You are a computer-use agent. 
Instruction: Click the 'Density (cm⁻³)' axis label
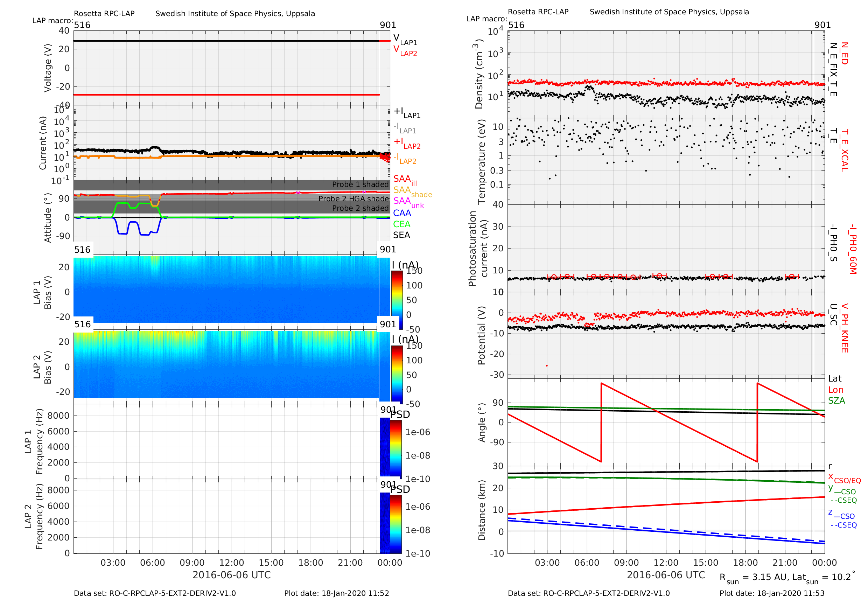(x=479, y=74)
